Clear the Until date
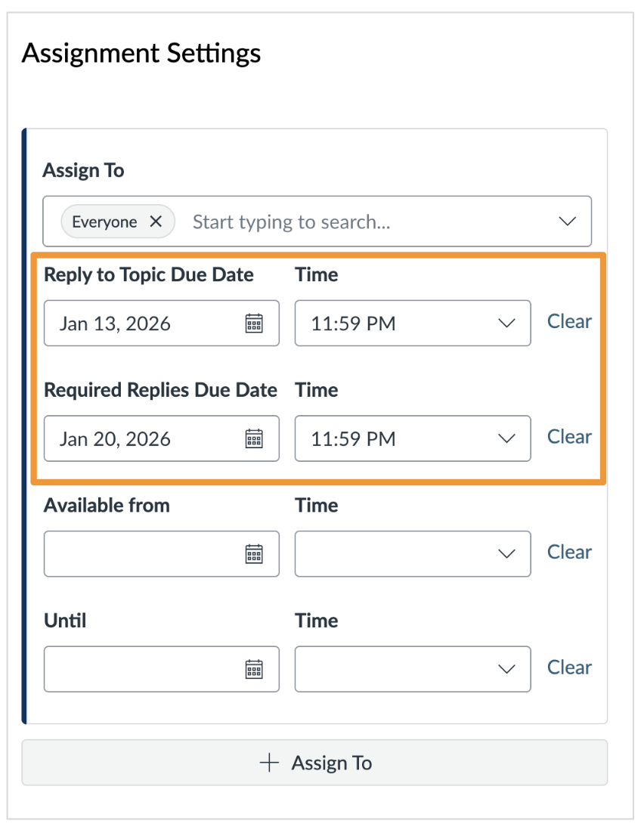This screenshot has width=644, height=830. (x=569, y=667)
